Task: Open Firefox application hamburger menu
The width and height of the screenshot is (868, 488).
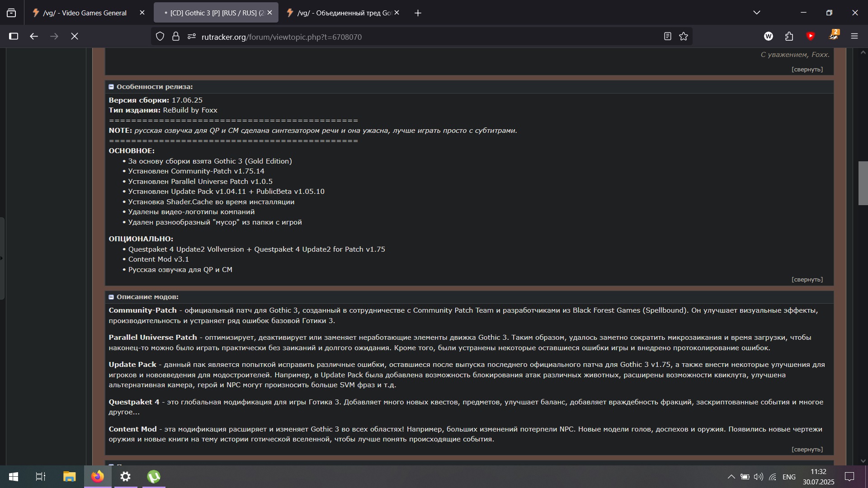Action: click(x=854, y=36)
